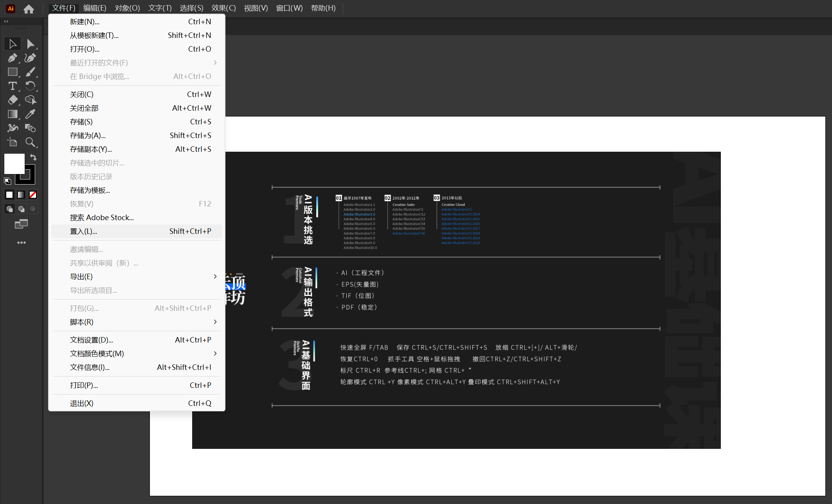Swap fill and stroke colors
Screen dimensions: 832x504
(33, 157)
